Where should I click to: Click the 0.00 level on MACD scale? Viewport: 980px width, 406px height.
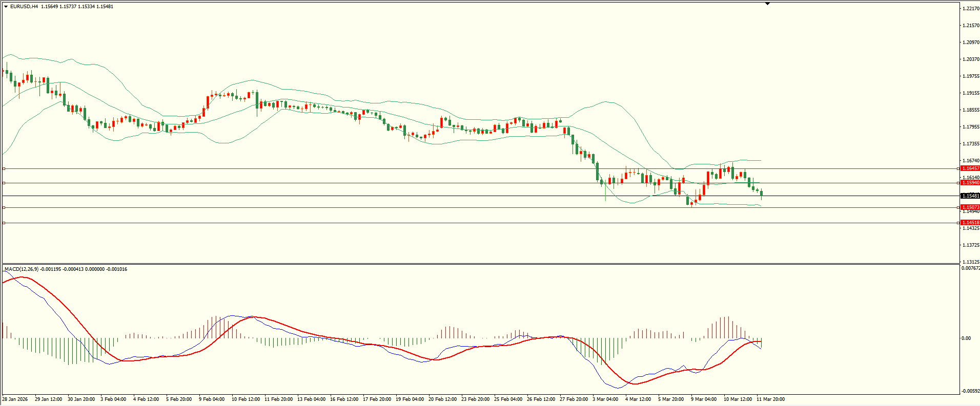pyautogui.click(x=966, y=338)
